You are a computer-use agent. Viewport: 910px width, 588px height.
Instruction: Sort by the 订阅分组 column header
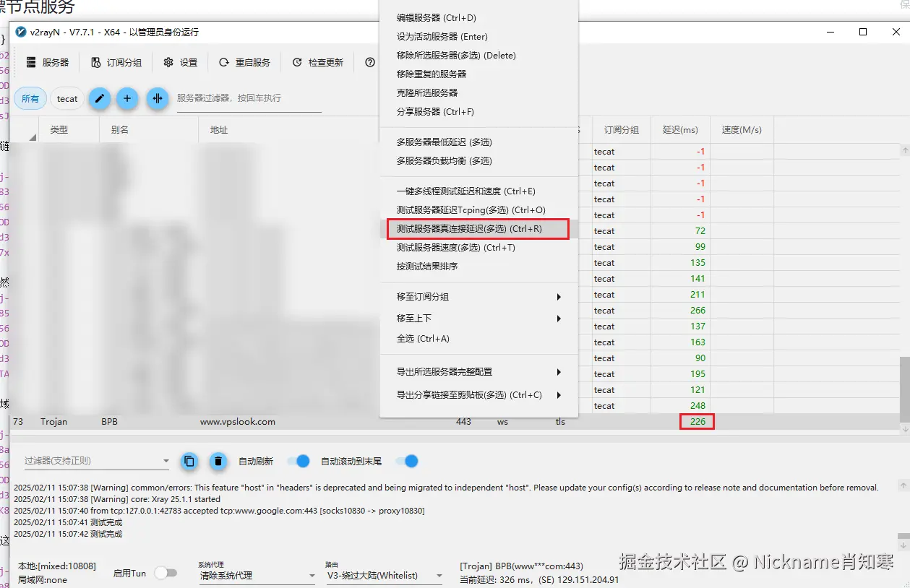coord(622,130)
